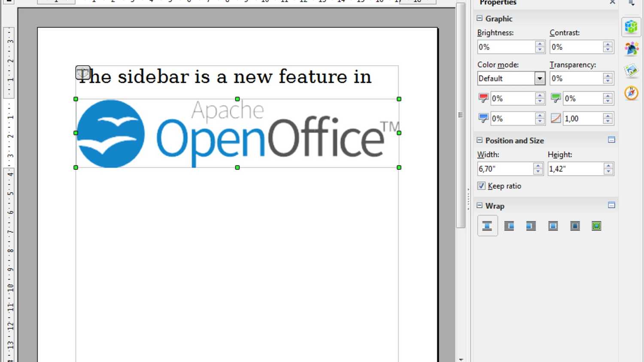This screenshot has width=644, height=362.
Task: Decrease the Height value
Action: (608, 172)
